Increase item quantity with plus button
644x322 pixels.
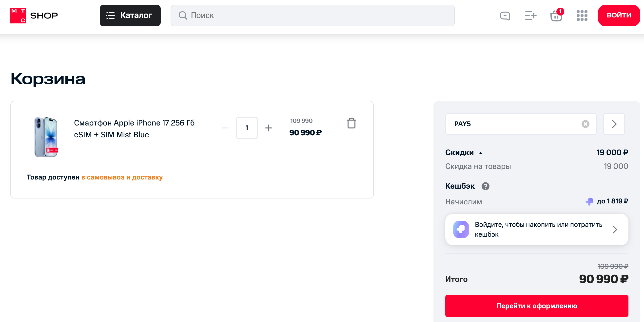[269, 128]
